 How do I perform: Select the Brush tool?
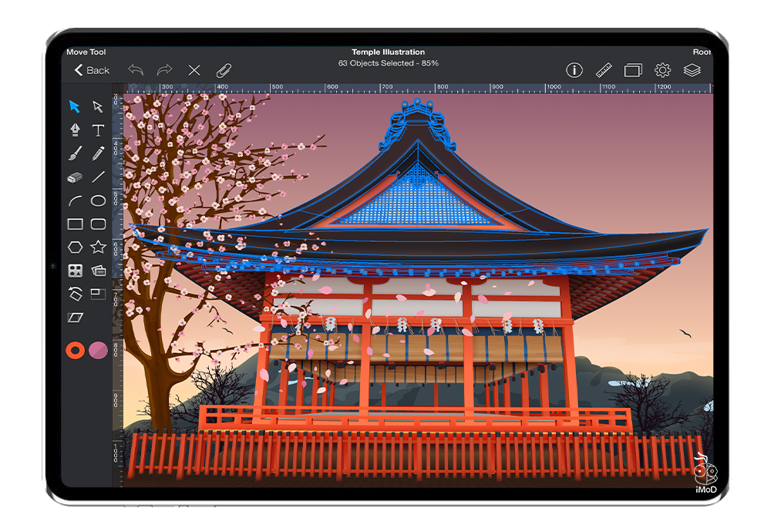[75, 154]
